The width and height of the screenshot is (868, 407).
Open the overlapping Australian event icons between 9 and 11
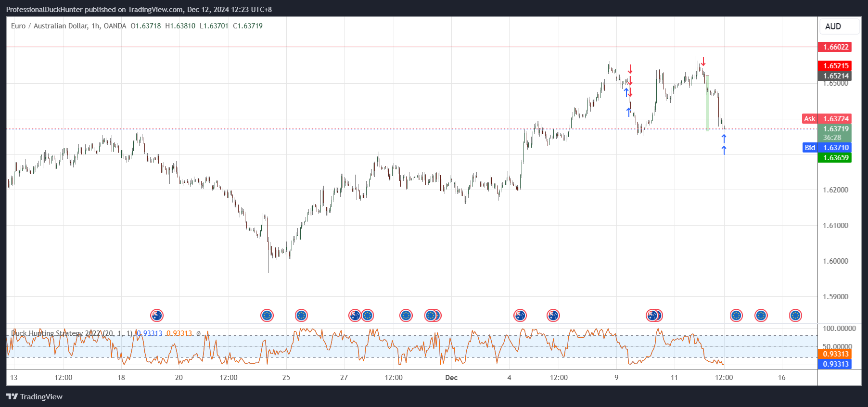click(x=654, y=316)
